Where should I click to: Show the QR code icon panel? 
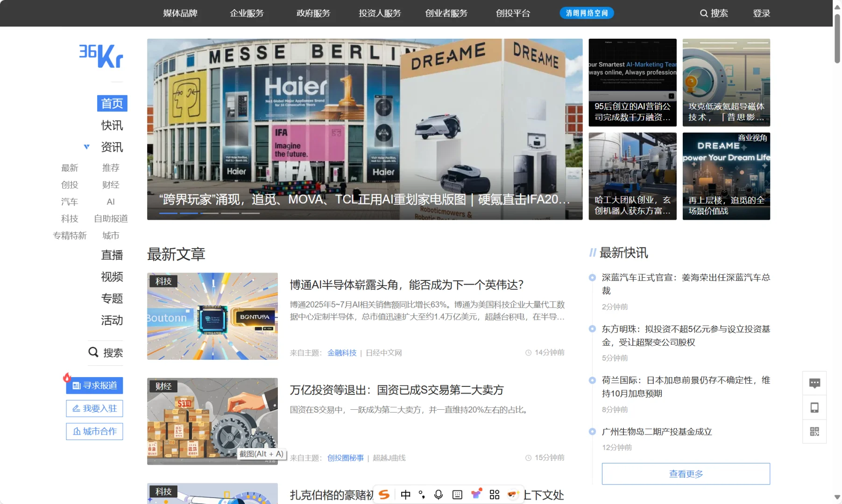pos(814,432)
